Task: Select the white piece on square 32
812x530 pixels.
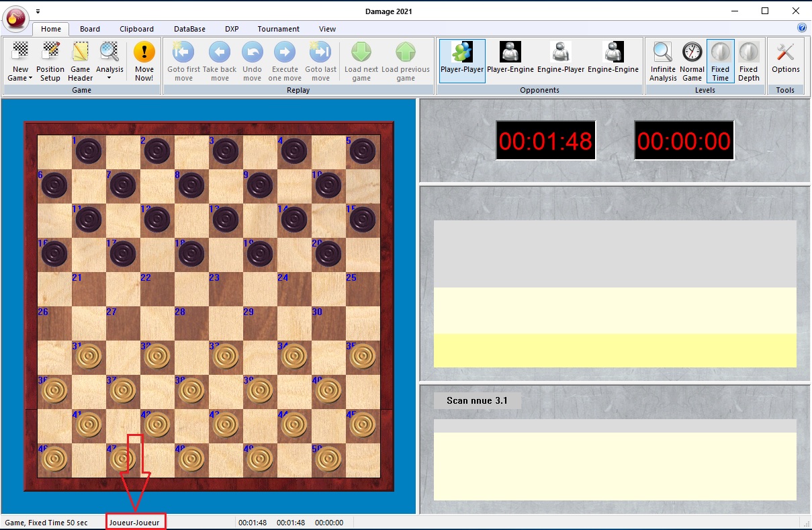Action: tap(156, 356)
